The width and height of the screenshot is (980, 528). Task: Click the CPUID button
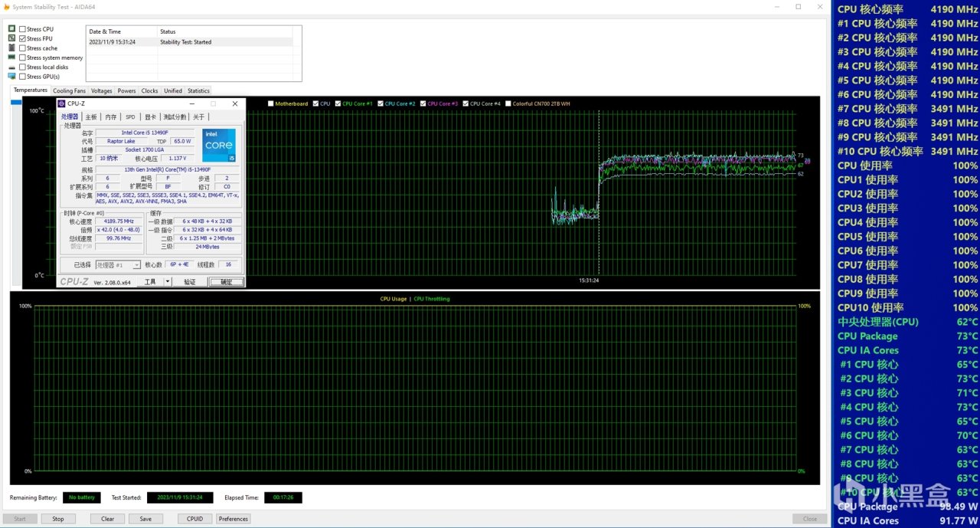[195, 519]
